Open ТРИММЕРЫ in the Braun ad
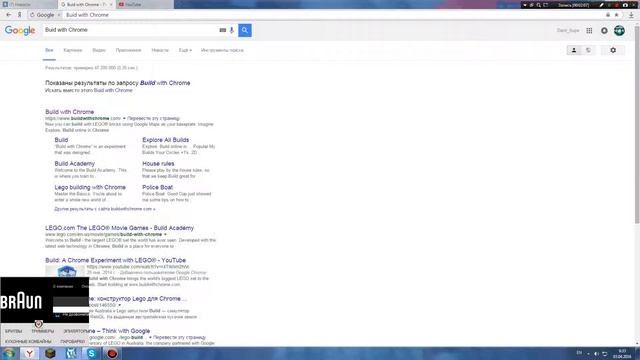Viewport: 640px width, 360px height. 43,331
